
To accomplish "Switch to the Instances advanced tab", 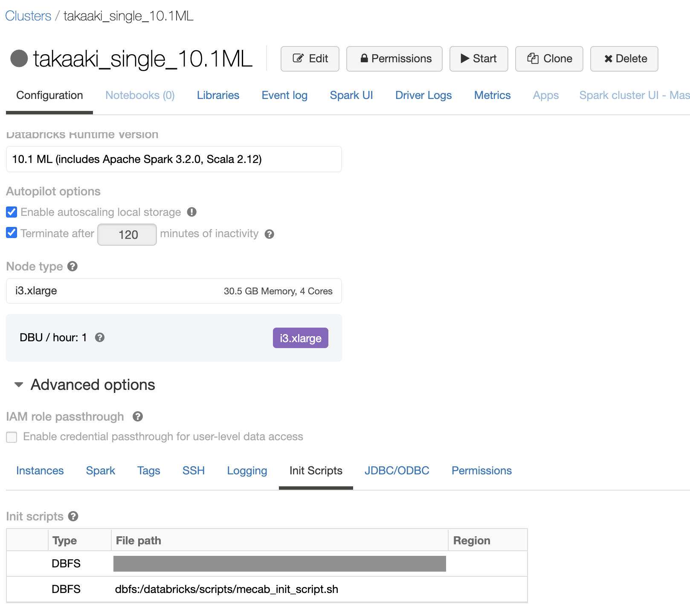I will pos(40,471).
